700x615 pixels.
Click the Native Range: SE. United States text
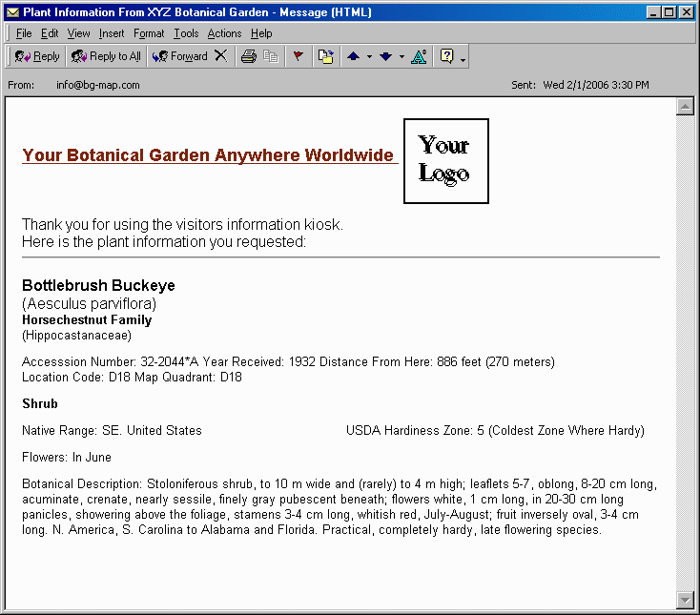(x=112, y=430)
